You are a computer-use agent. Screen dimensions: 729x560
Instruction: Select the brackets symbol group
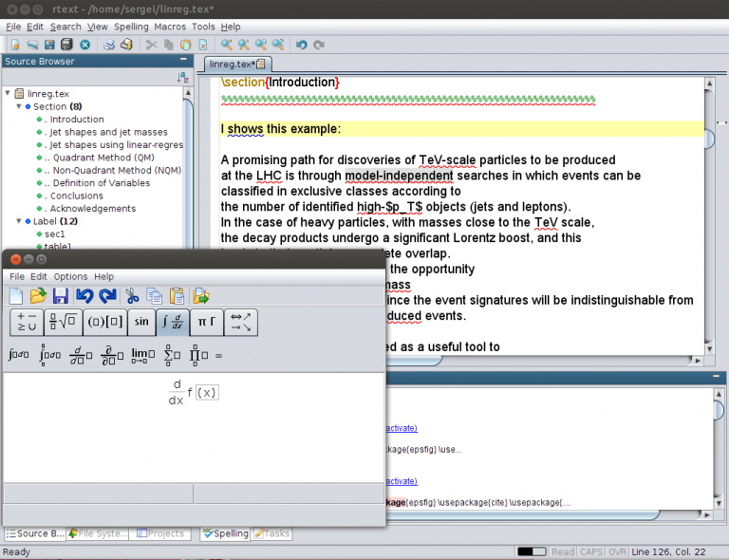click(105, 322)
